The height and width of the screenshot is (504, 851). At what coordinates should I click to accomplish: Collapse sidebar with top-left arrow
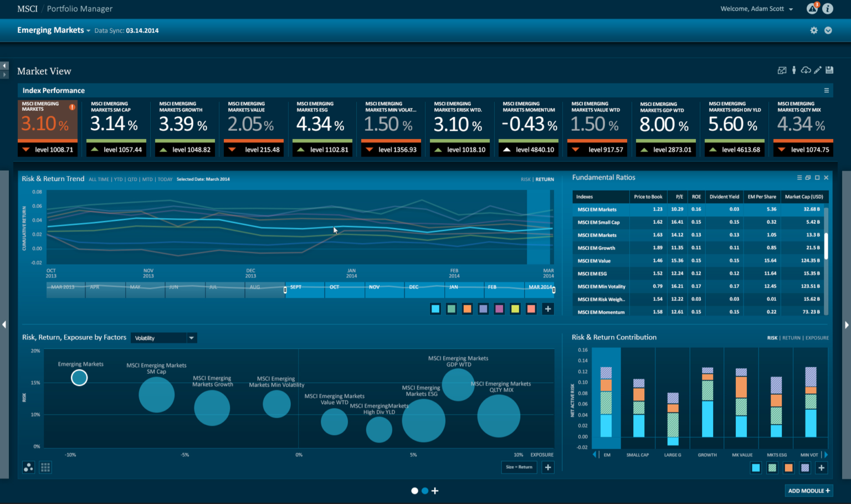(x=4, y=66)
